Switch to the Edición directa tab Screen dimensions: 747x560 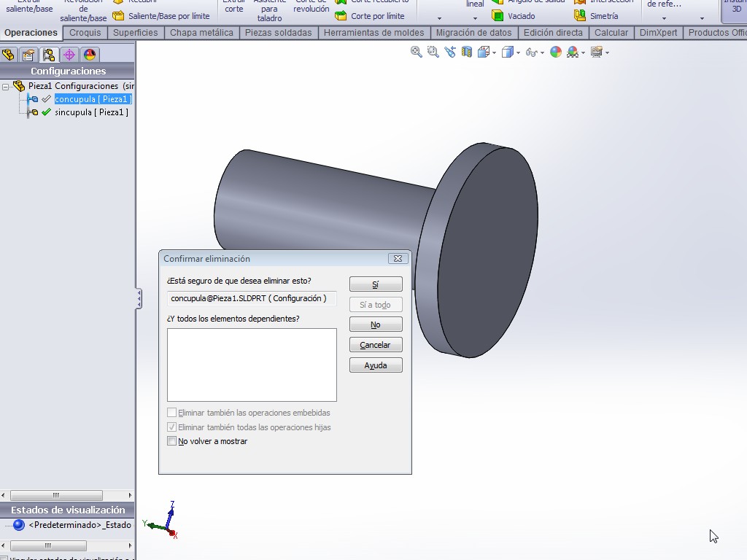point(553,33)
